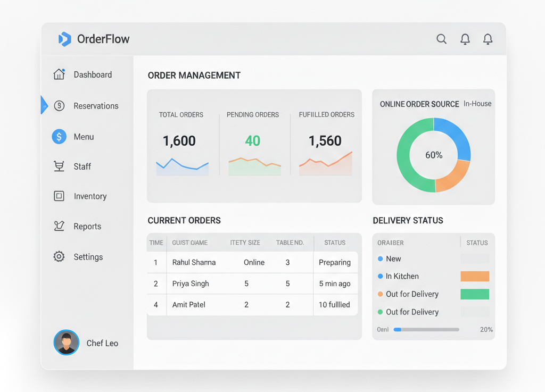Click the Inventory sidebar icon
Viewport: 545px width, 392px height.
59,196
